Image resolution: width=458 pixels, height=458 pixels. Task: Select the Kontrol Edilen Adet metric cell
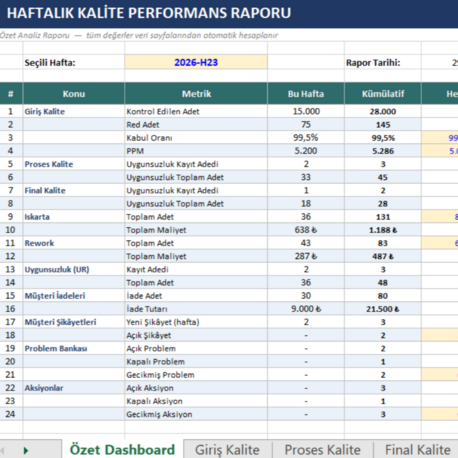pos(196,111)
